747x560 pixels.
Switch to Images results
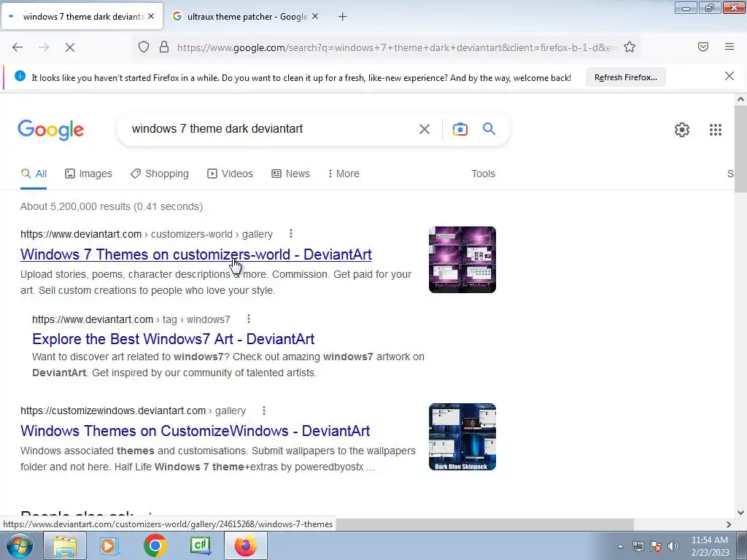tap(88, 174)
